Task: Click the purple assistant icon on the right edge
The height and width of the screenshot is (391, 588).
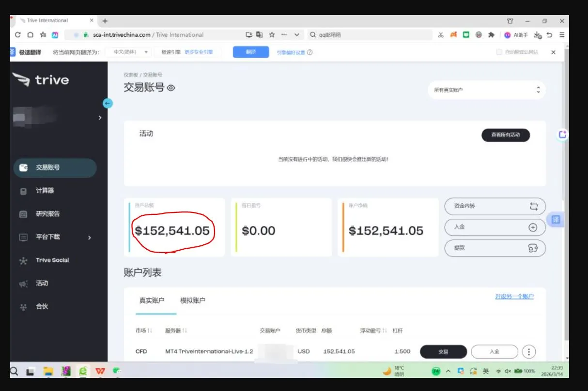Action: [562, 135]
